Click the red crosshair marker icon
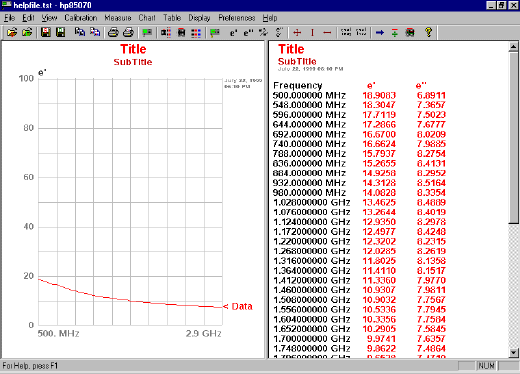Screen dimensions: 520x374 pyautogui.click(x=297, y=32)
